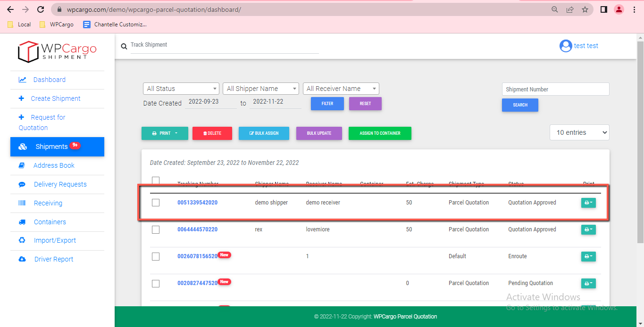This screenshot has width=644, height=327.
Task: Open tracking number 0026078156520 link
Action: click(197, 256)
